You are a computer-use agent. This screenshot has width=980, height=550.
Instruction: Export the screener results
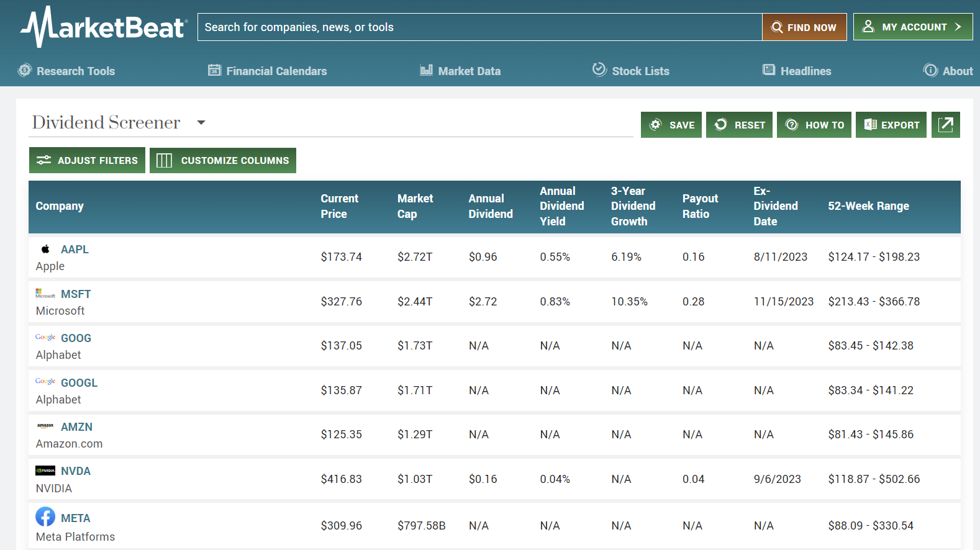(x=891, y=125)
